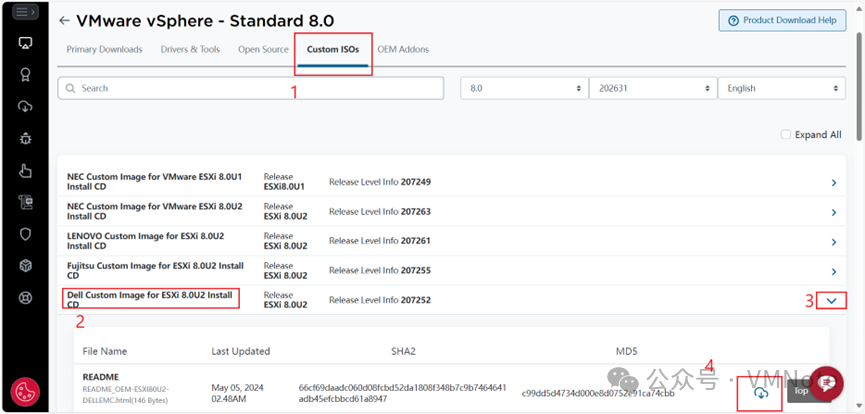Click Release Level Info 207255
Viewport: 865px width, 414px height.
point(380,270)
